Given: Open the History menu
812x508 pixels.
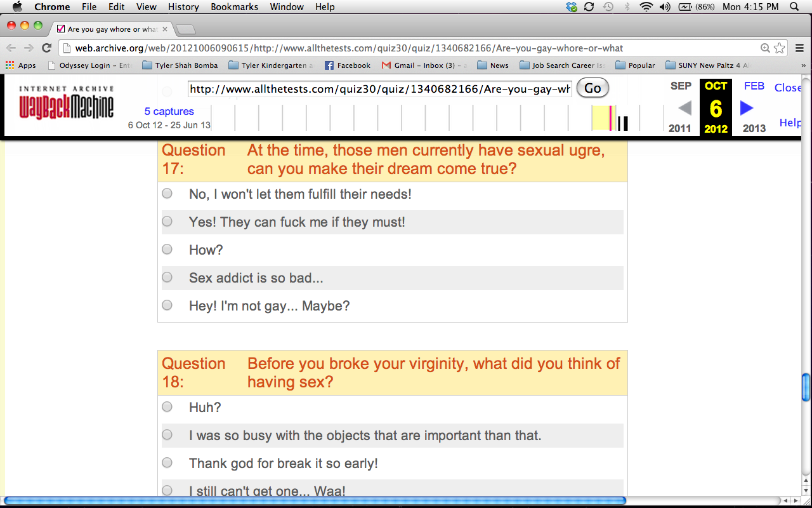Looking at the screenshot, I should (183, 7).
